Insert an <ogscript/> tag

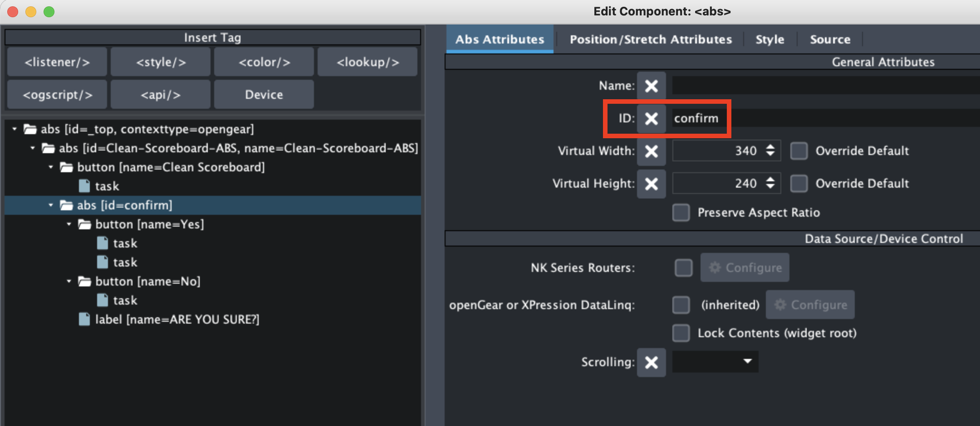pos(57,95)
